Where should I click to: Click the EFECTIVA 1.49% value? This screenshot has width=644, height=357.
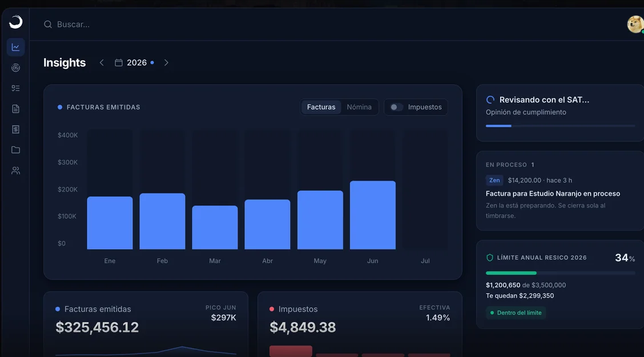(438, 318)
